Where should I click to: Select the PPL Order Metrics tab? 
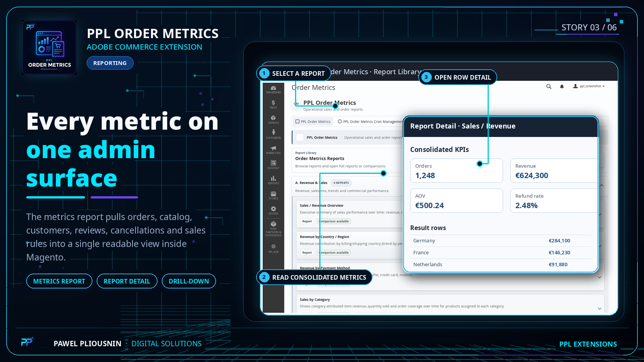313,122
